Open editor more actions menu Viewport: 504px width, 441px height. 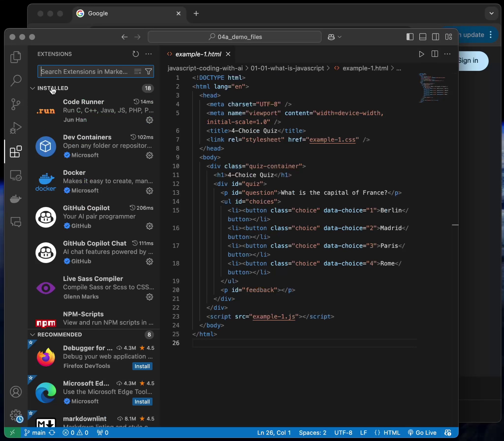(x=447, y=54)
